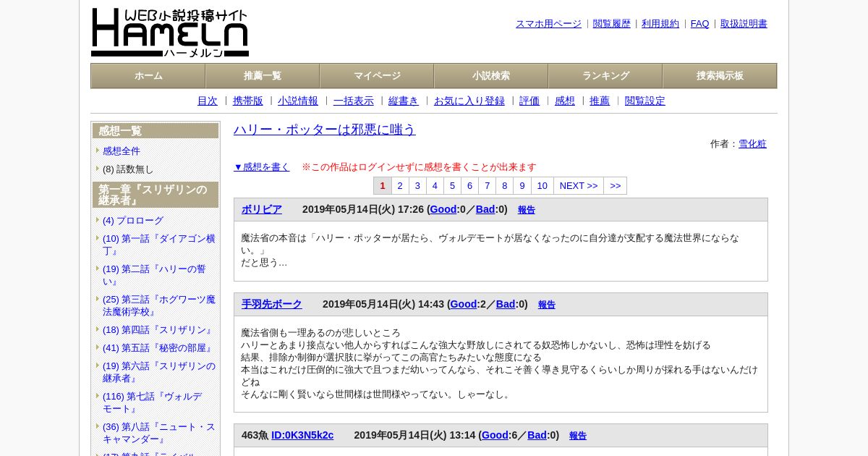Image resolution: width=868 pixels, height=456 pixels.
Task: Open 目次 in the sub-navigation
Action: pyautogui.click(x=208, y=101)
